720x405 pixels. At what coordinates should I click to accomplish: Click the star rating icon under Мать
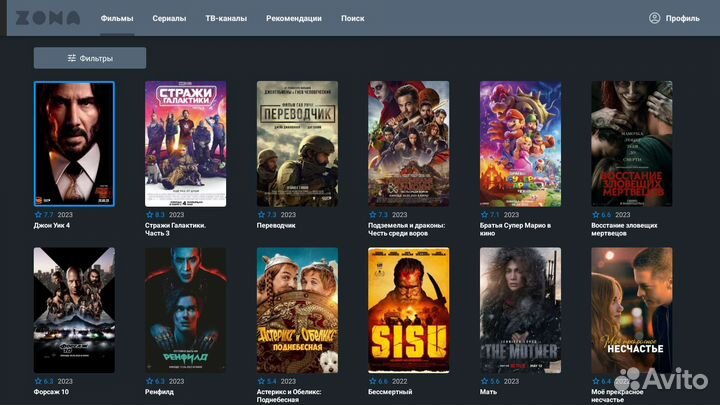484,381
